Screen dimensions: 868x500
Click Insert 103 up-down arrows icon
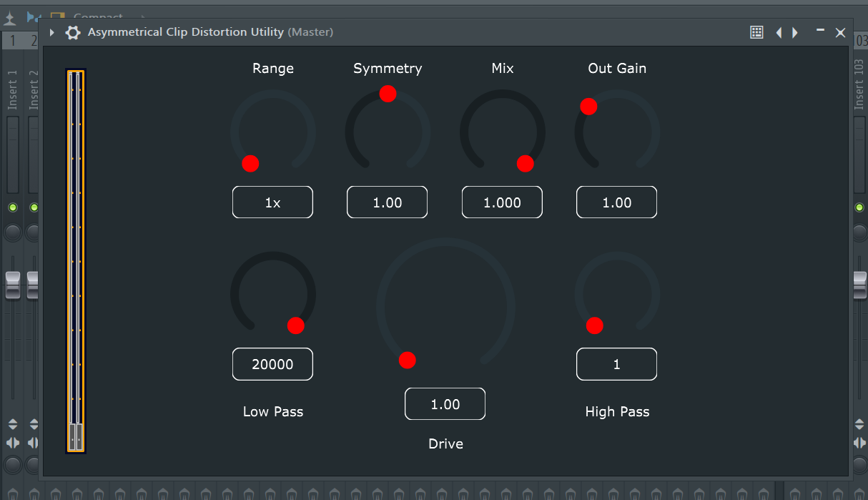pyautogui.click(x=860, y=424)
